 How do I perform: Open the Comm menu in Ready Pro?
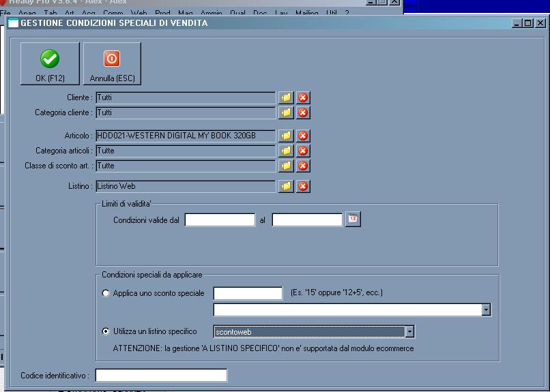click(113, 14)
